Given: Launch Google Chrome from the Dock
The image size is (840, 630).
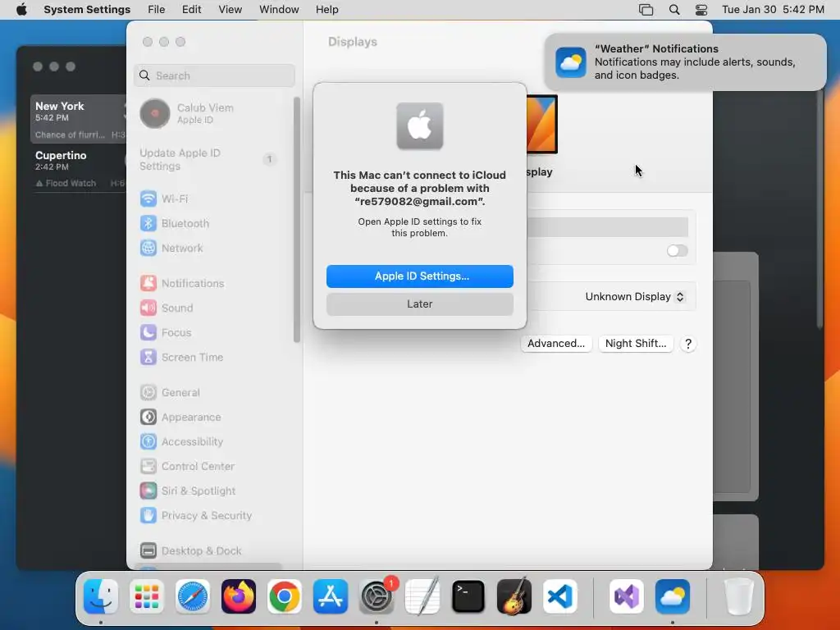Looking at the screenshot, I should click(285, 596).
